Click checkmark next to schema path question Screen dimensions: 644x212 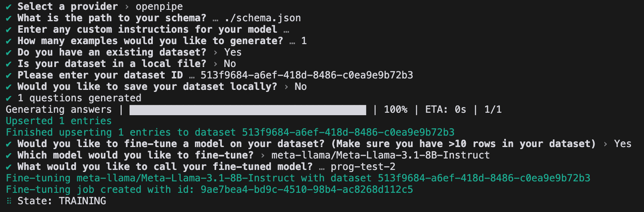(x=9, y=18)
